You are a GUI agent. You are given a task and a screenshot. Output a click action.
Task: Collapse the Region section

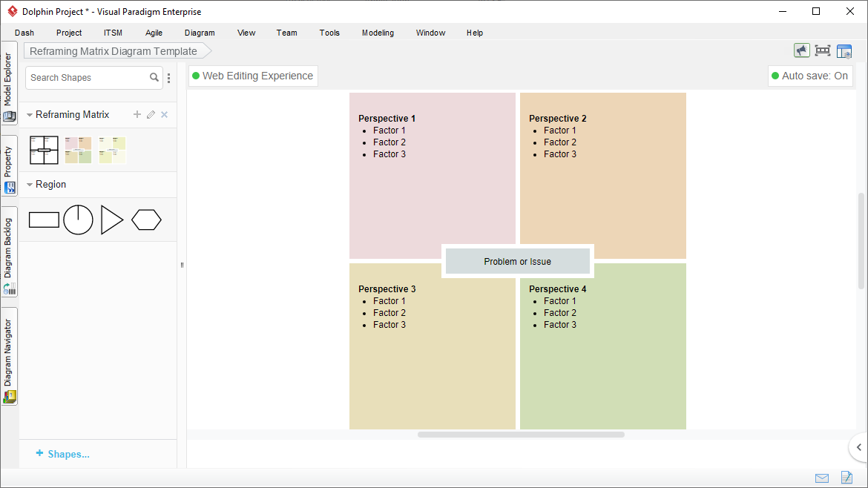[x=30, y=185]
